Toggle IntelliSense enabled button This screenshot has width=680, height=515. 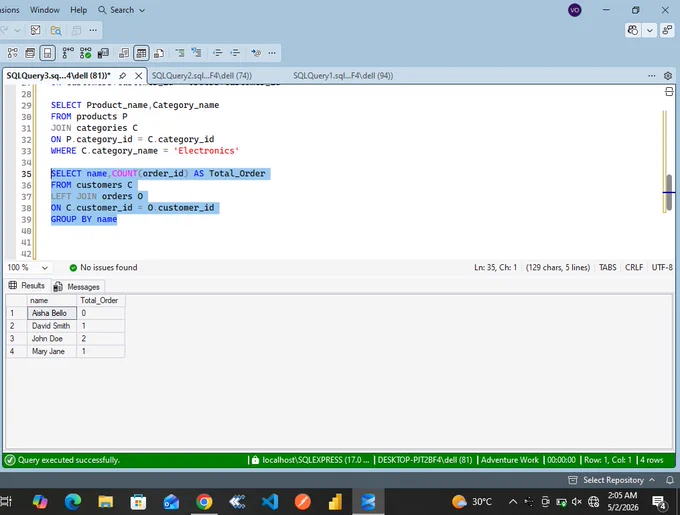(x=47, y=53)
